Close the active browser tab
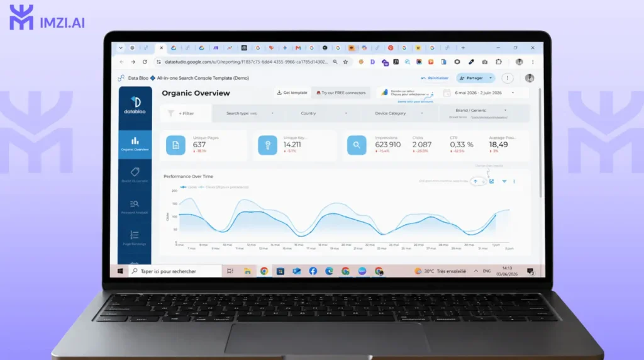The width and height of the screenshot is (644, 360). tap(162, 48)
